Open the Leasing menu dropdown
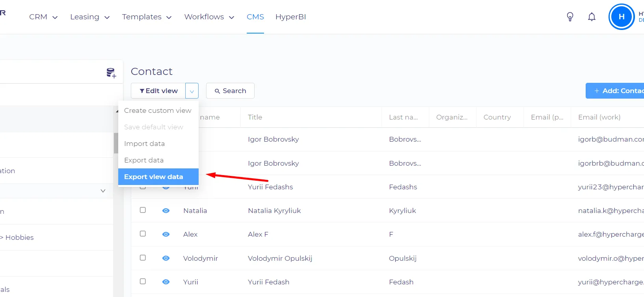The width and height of the screenshot is (644, 297). point(90,17)
